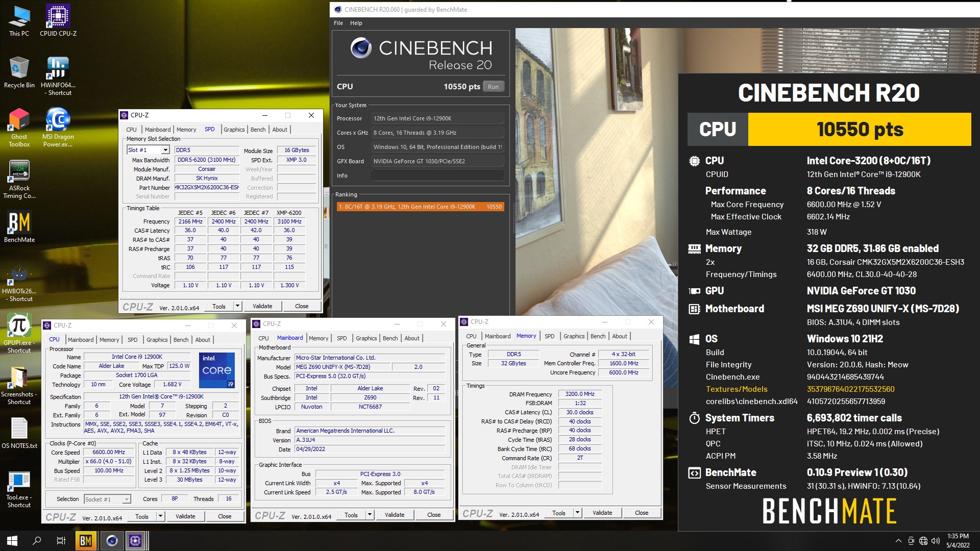980x551 pixels.
Task: Expand Tools arrow in CPU tab CPU-Z window
Action: point(160,516)
